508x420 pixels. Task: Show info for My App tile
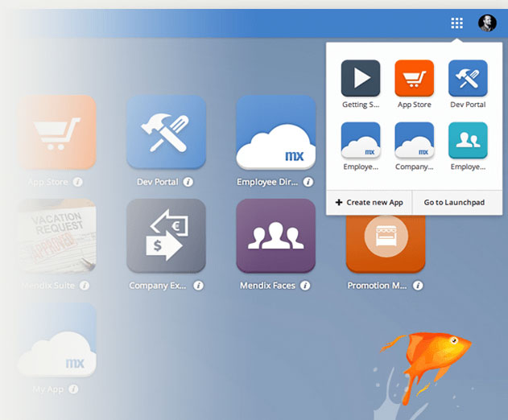pyautogui.click(x=73, y=389)
